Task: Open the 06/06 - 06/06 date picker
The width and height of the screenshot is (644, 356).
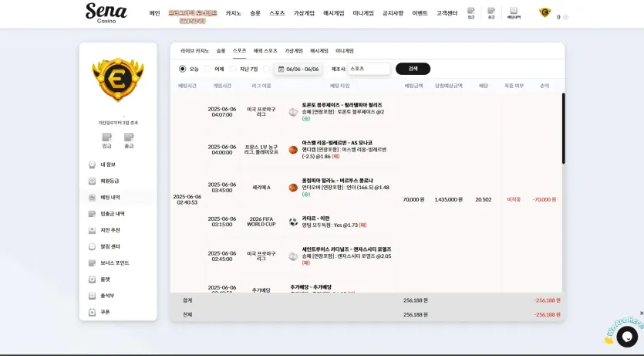Action: [298, 69]
